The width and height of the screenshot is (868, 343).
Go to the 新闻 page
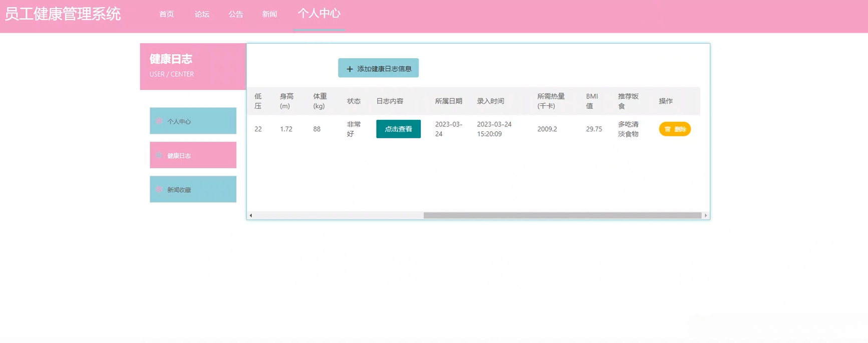[269, 14]
